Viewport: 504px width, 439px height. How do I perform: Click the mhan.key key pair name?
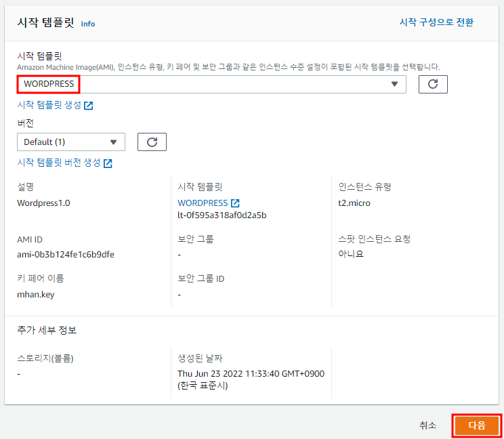[x=36, y=295]
